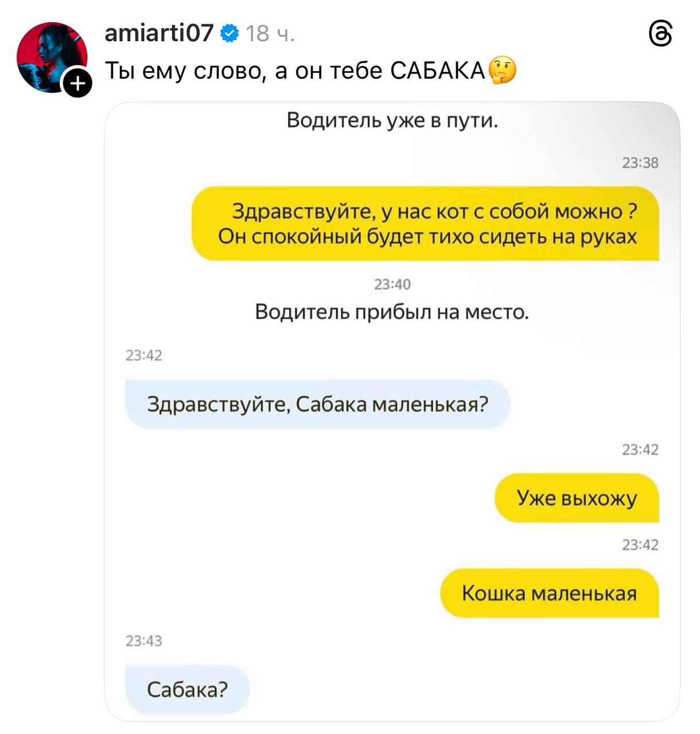Click the Threads logo icon
The width and height of the screenshot is (700, 734).
point(660,34)
